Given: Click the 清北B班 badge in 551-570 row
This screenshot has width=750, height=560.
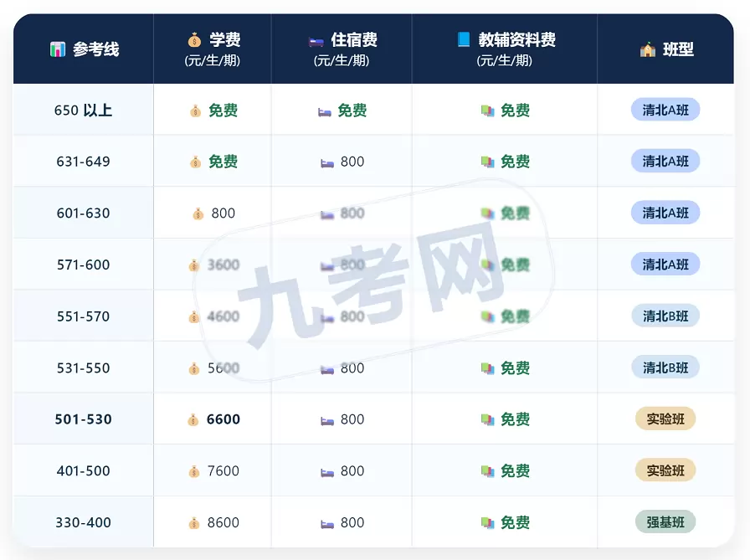Looking at the screenshot, I should [665, 316].
